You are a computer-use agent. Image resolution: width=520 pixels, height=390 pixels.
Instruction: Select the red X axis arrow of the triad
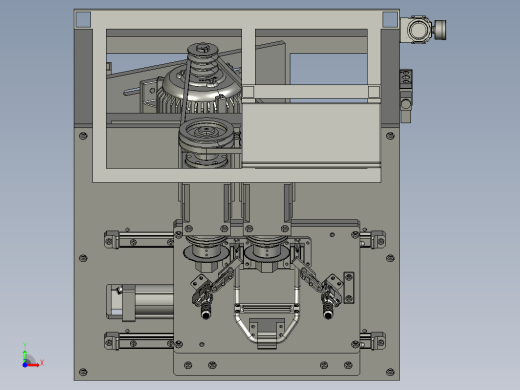pos(34,365)
